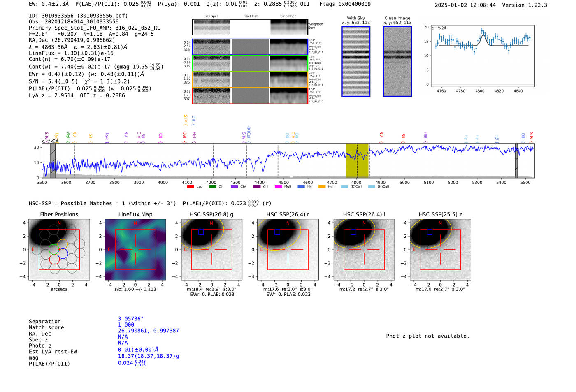
Task: Click the HSC SSP(26.4) r cutout
Action: 288,250
